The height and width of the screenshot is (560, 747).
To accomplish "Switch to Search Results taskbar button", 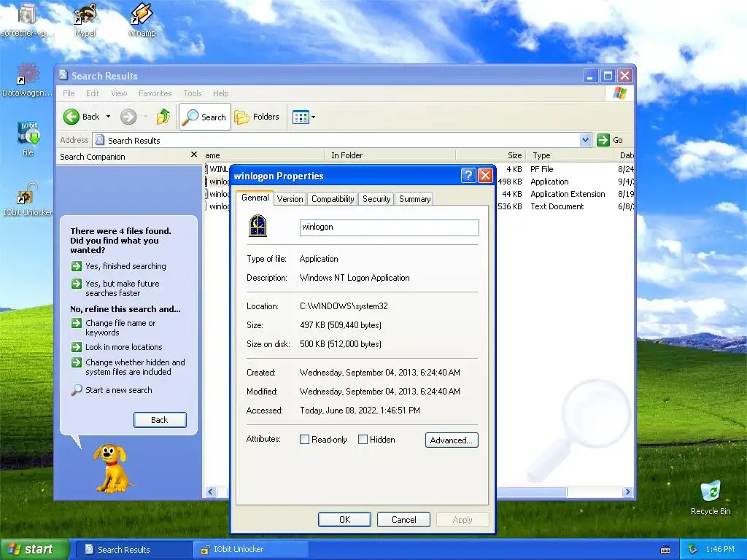I will [x=133, y=550].
